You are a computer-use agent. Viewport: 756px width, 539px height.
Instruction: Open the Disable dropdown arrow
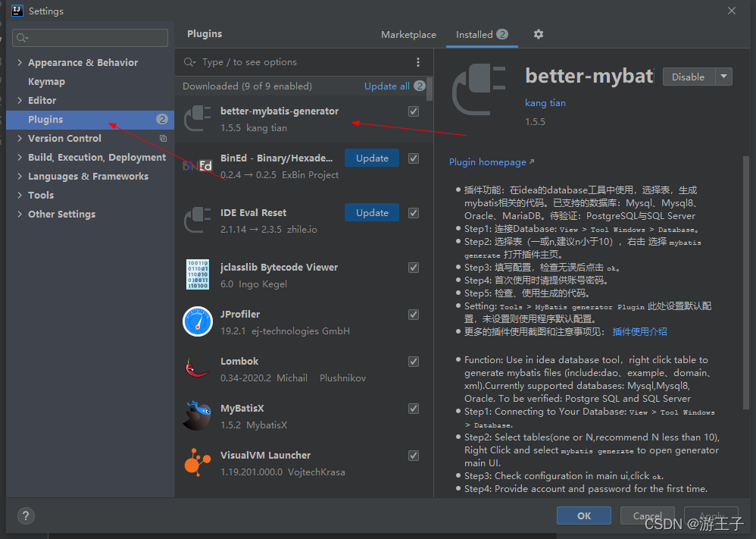coord(723,77)
